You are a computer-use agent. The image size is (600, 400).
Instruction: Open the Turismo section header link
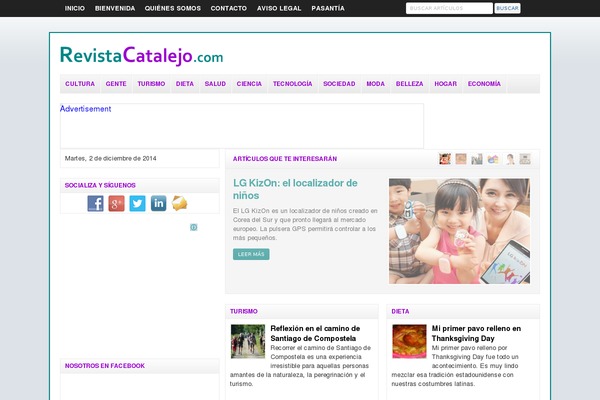coord(244,311)
